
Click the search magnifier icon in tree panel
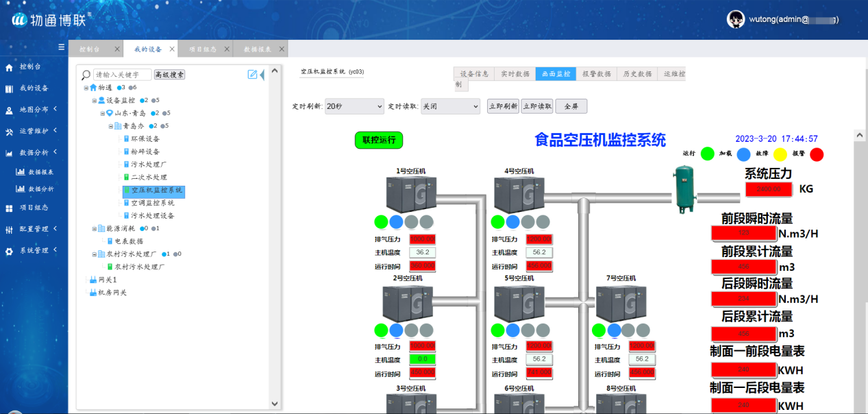coord(86,75)
